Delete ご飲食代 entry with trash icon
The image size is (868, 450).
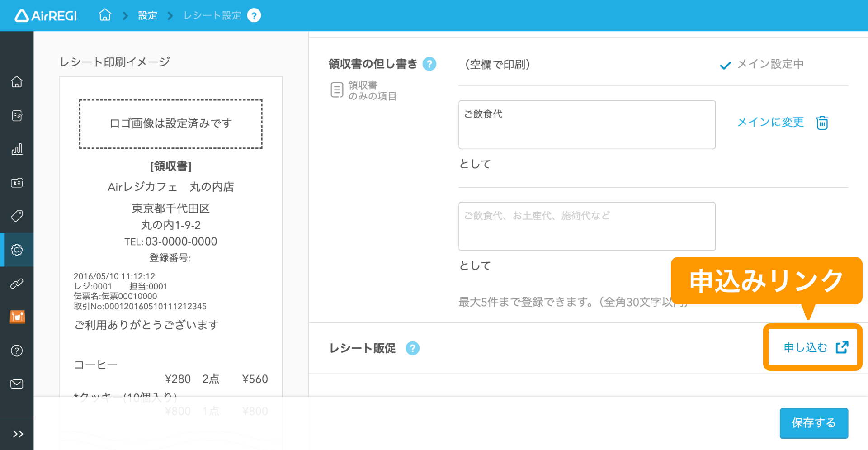pyautogui.click(x=822, y=123)
